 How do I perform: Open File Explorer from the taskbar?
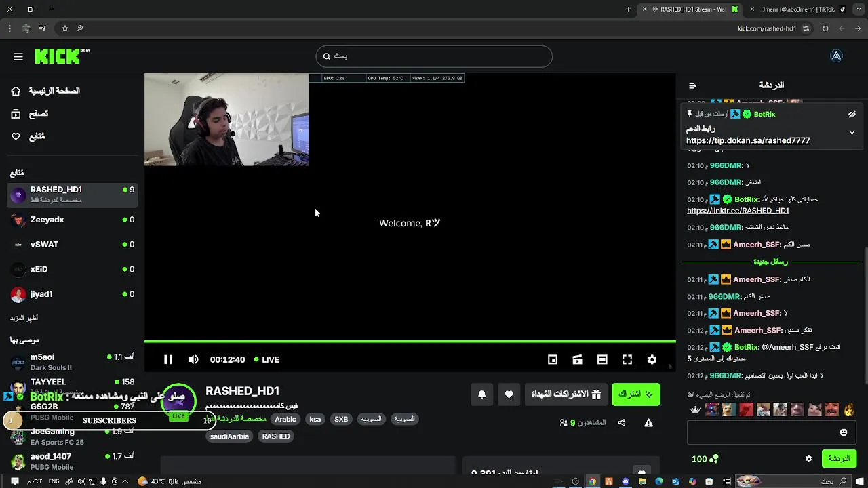(642, 481)
